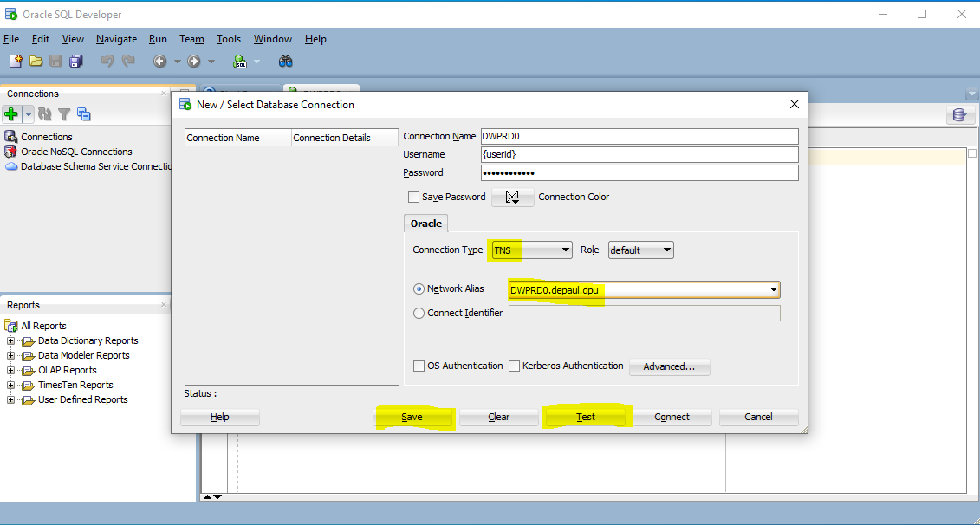Click the Save All toolbar icon
Viewport: 980px width, 525px height.
[76, 62]
